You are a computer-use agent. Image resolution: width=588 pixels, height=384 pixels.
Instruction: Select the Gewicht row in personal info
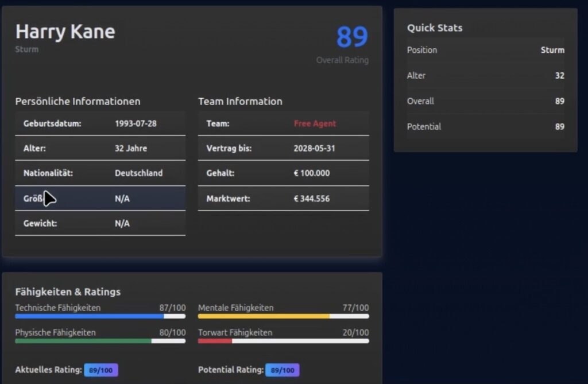pos(100,223)
